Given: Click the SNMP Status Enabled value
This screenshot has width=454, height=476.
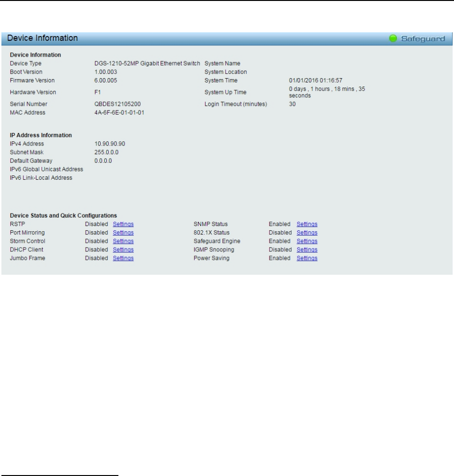Looking at the screenshot, I should 279,224.
